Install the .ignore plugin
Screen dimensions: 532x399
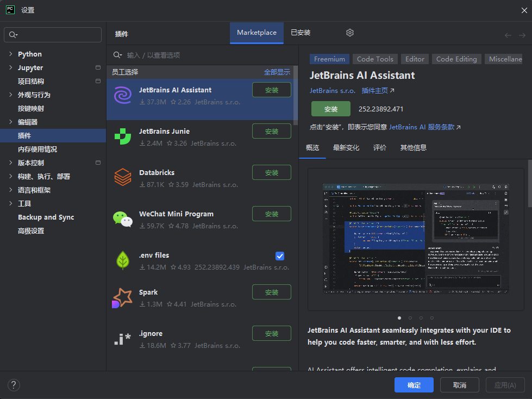(x=271, y=334)
